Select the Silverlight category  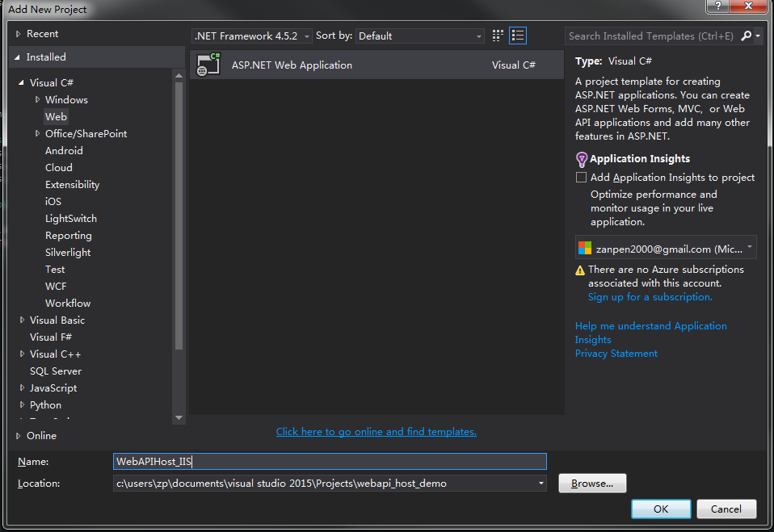[x=68, y=253]
